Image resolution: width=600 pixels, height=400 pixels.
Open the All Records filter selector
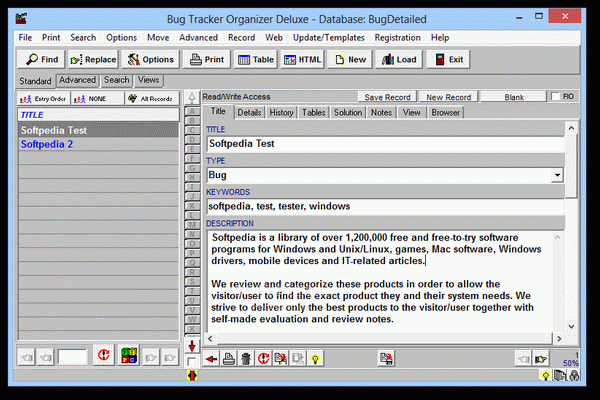click(x=152, y=99)
